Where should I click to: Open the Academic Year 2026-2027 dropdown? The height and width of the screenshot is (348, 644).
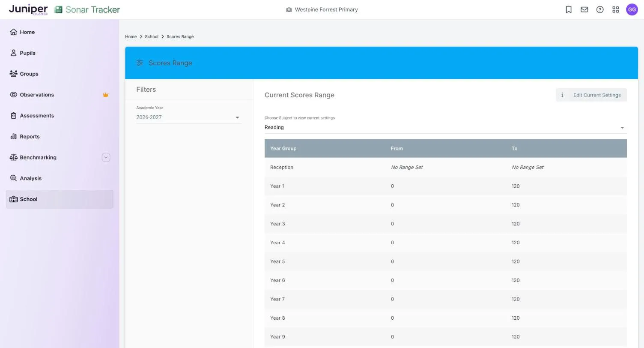(x=189, y=117)
